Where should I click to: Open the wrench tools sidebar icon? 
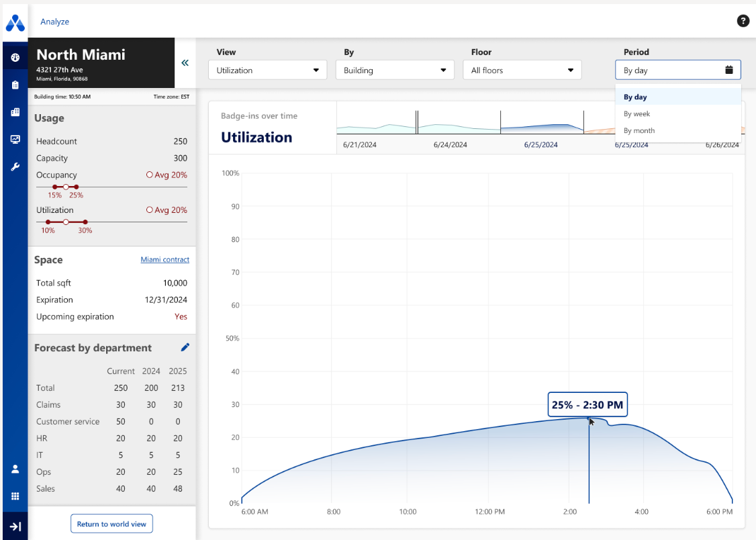(15, 167)
